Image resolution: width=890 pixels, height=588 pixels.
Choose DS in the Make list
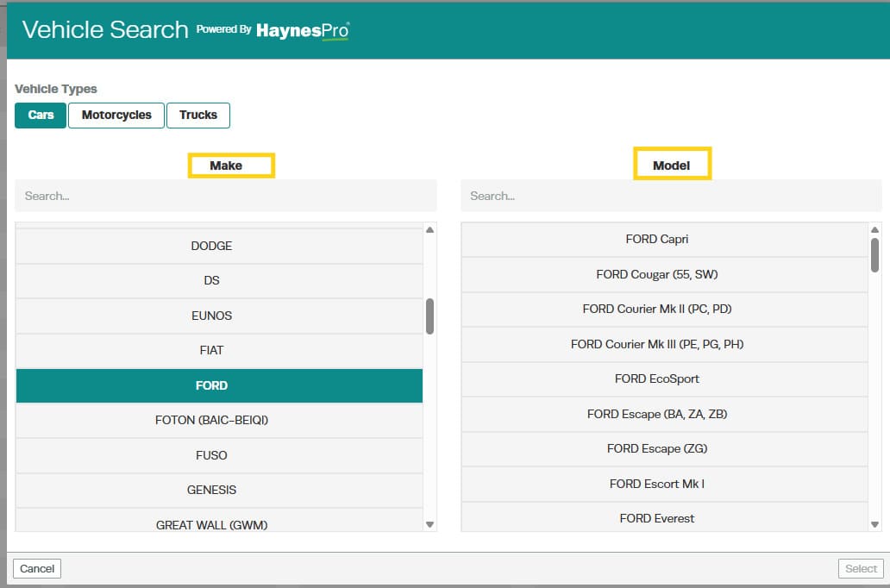[219, 281]
